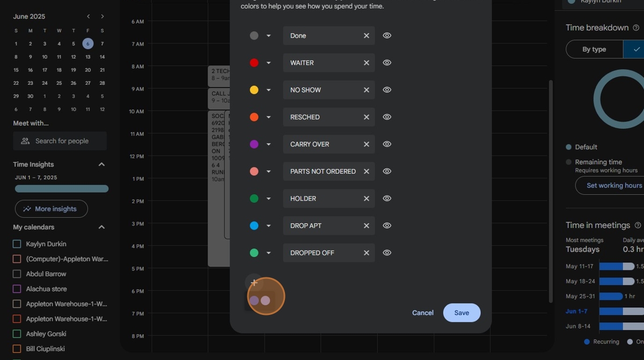
Task: Delete the NO SHOW label via X icon
Action: pyautogui.click(x=367, y=90)
